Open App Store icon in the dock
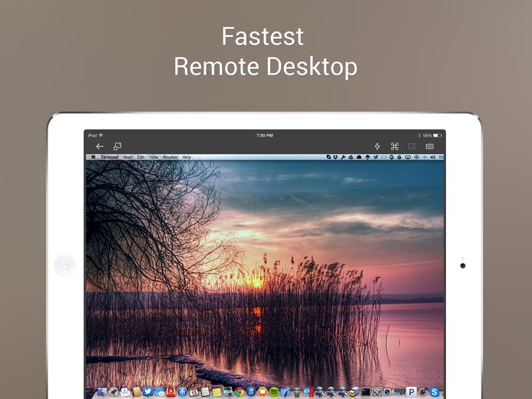Image resolution: width=532 pixels, height=399 pixels. pos(182,392)
